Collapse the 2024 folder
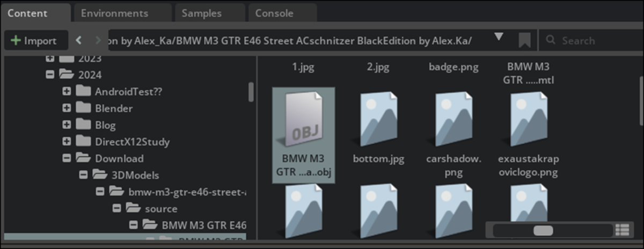This screenshot has width=644, height=249. pos(50,75)
